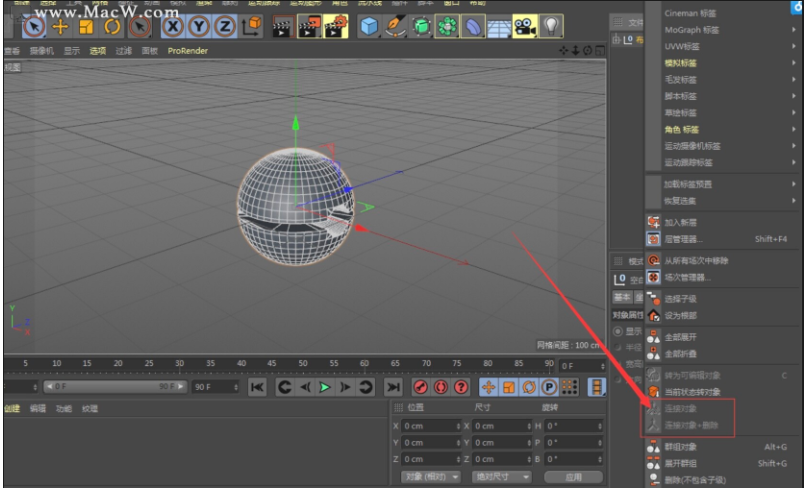Open the 绝对尺寸 dropdown
This screenshot has width=804, height=490.
click(501, 477)
